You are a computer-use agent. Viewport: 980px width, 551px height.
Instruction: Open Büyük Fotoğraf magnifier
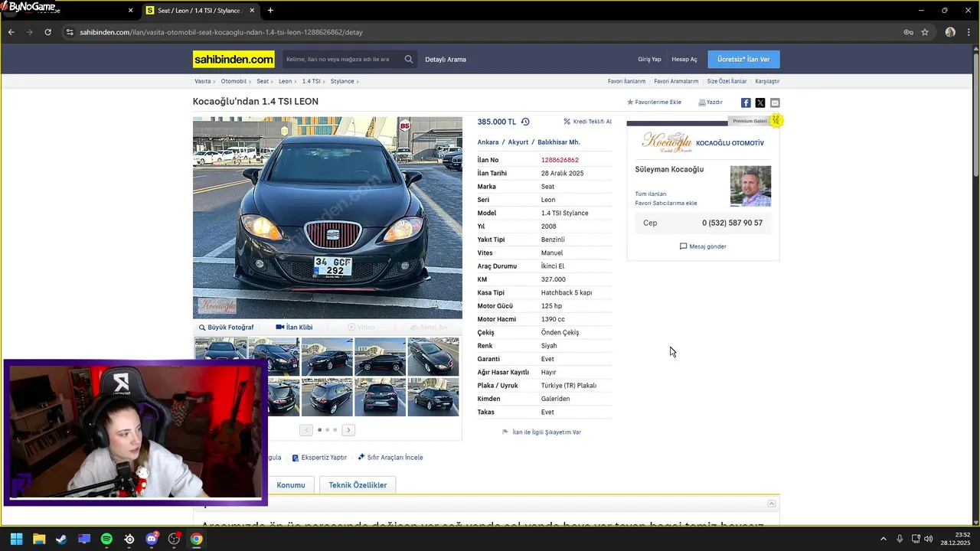[x=202, y=328]
